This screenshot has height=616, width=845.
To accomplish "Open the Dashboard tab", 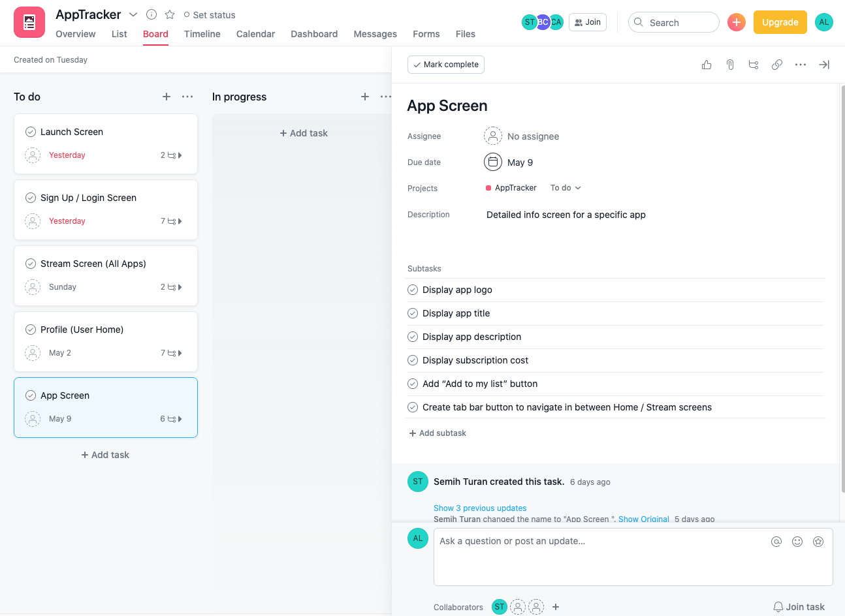I will pyautogui.click(x=314, y=34).
